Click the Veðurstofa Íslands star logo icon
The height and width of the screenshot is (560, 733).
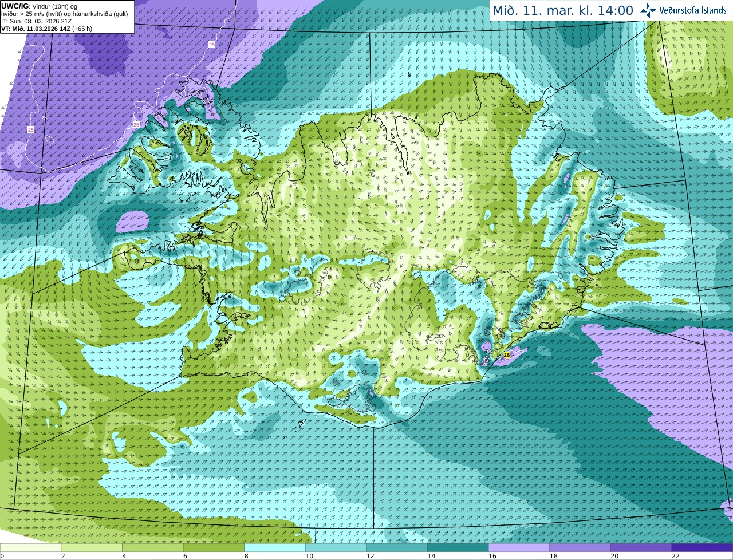[648, 10]
